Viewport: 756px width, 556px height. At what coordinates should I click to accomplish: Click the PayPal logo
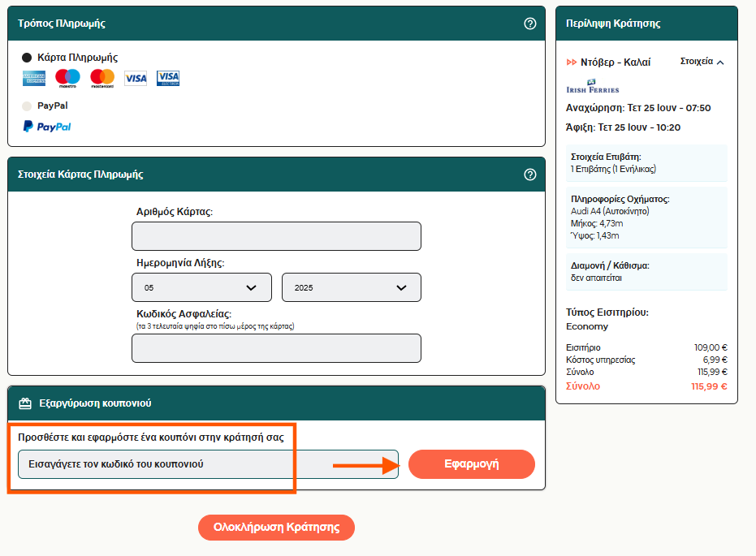tap(47, 127)
